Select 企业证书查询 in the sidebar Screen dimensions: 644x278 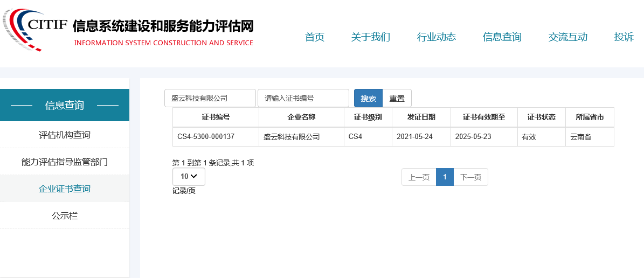pos(65,189)
